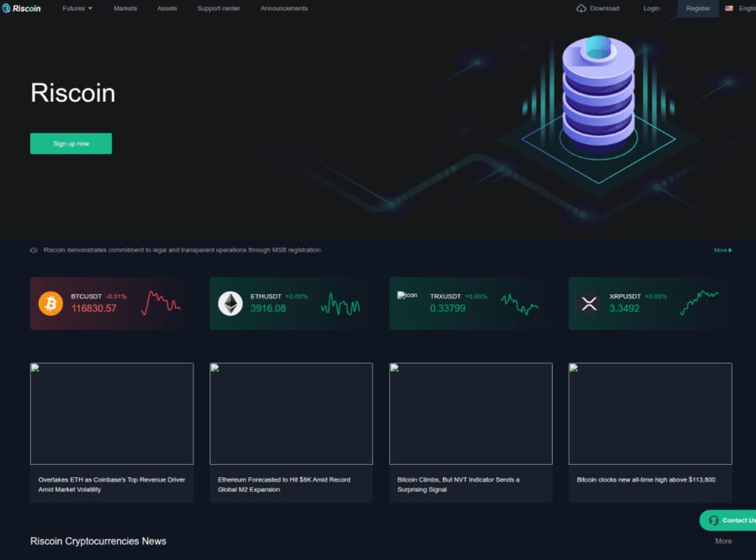Click the Assets navigation item

coord(167,8)
